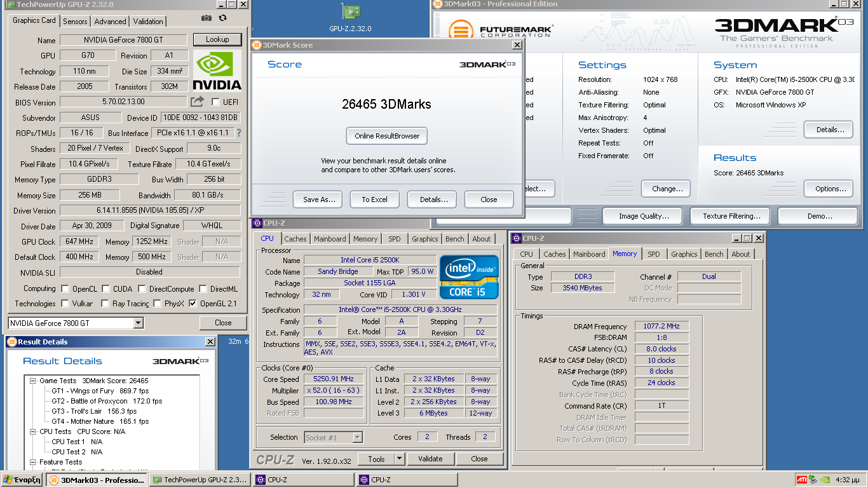Click the GPU-Z Close button
Image resolution: width=868 pixels, height=488 pixels.
click(223, 323)
